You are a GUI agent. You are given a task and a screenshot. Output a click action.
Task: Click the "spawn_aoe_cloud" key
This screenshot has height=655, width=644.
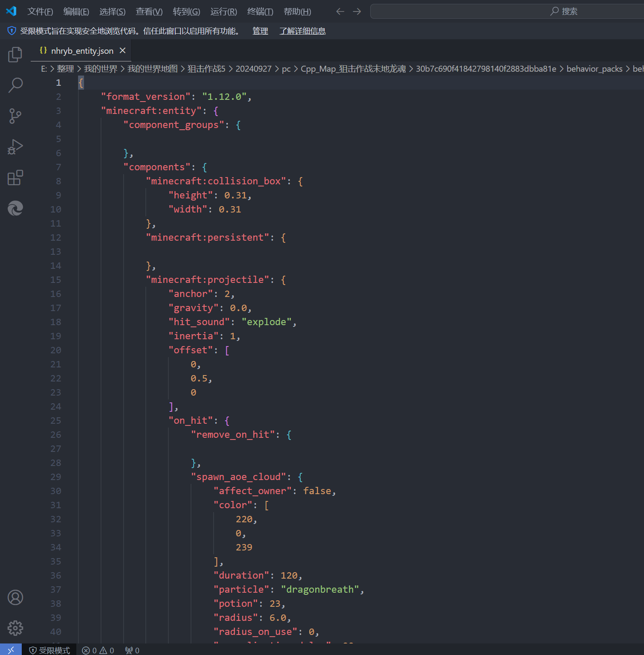(x=238, y=477)
